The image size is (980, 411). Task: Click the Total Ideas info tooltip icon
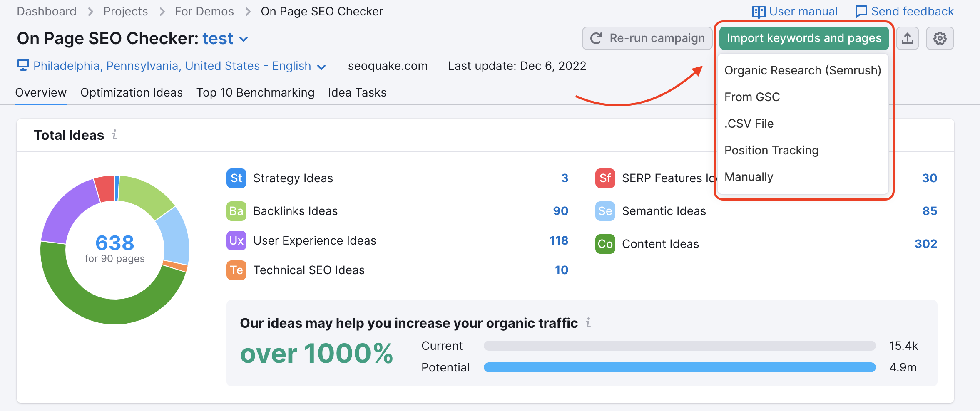pos(115,134)
